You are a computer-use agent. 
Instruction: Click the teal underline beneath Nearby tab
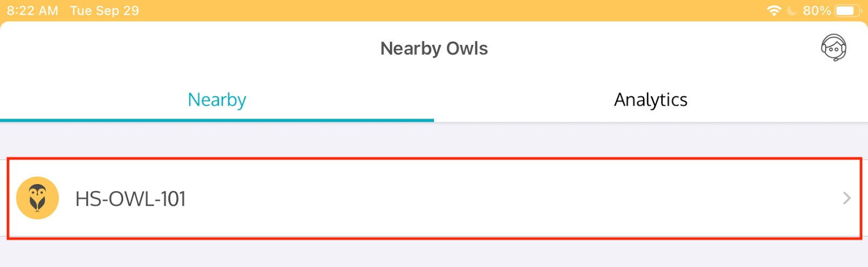coord(217,120)
